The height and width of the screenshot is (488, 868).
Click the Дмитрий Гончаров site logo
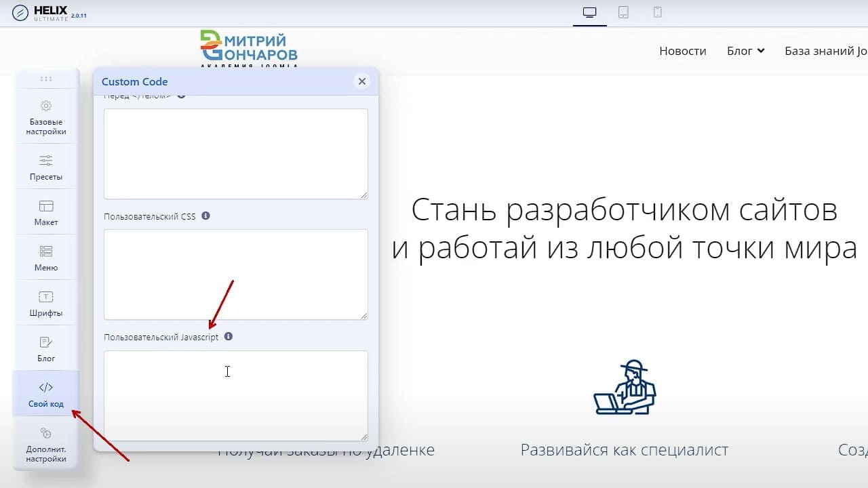[249, 48]
